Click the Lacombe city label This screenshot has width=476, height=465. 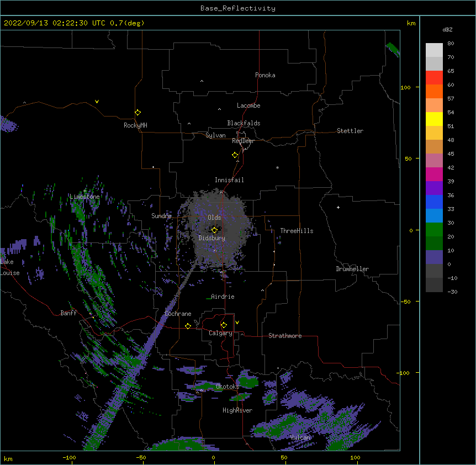click(x=248, y=105)
